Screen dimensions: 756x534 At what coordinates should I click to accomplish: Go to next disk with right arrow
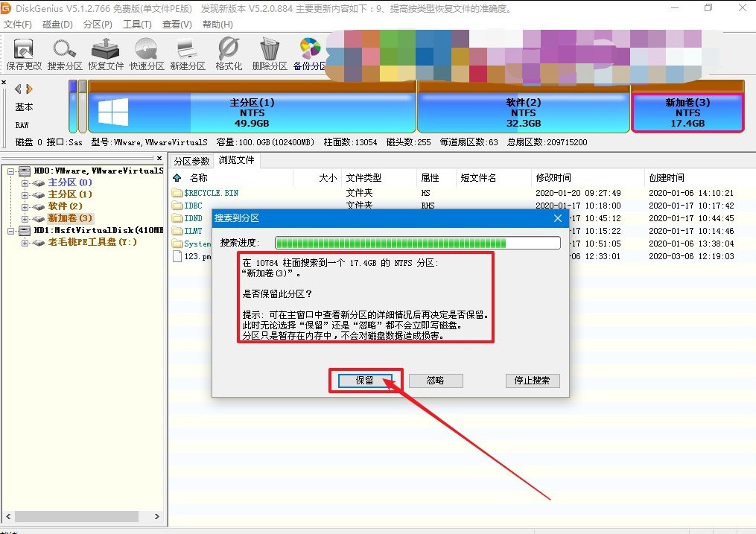29,89
